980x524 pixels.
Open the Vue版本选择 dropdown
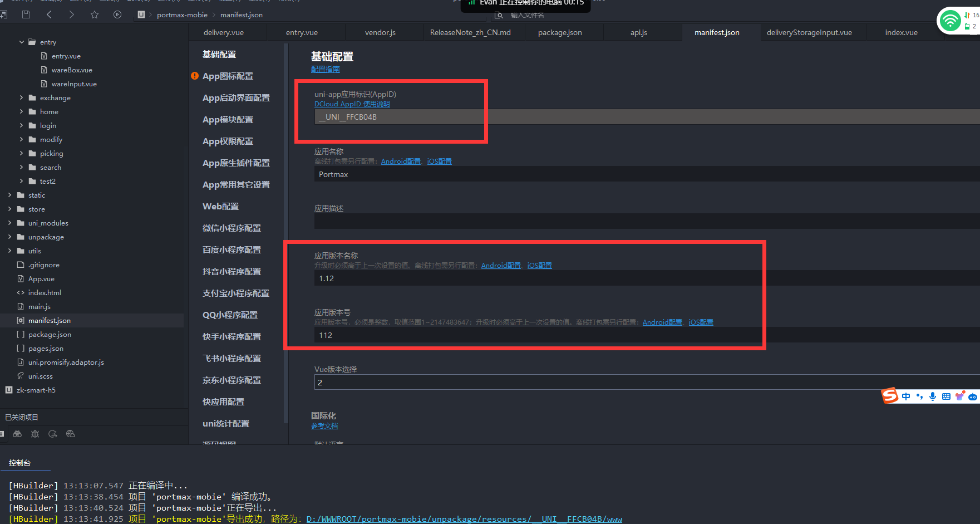coord(647,382)
